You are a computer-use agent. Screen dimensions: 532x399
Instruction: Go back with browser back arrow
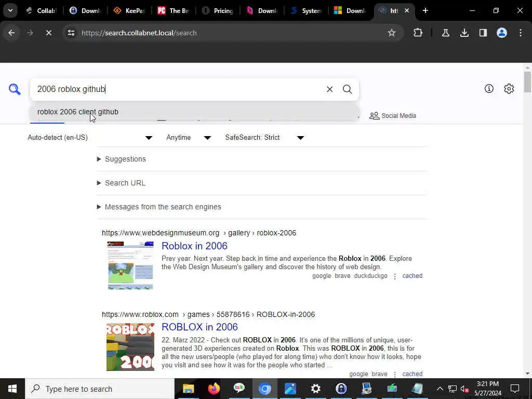pyautogui.click(x=12, y=33)
